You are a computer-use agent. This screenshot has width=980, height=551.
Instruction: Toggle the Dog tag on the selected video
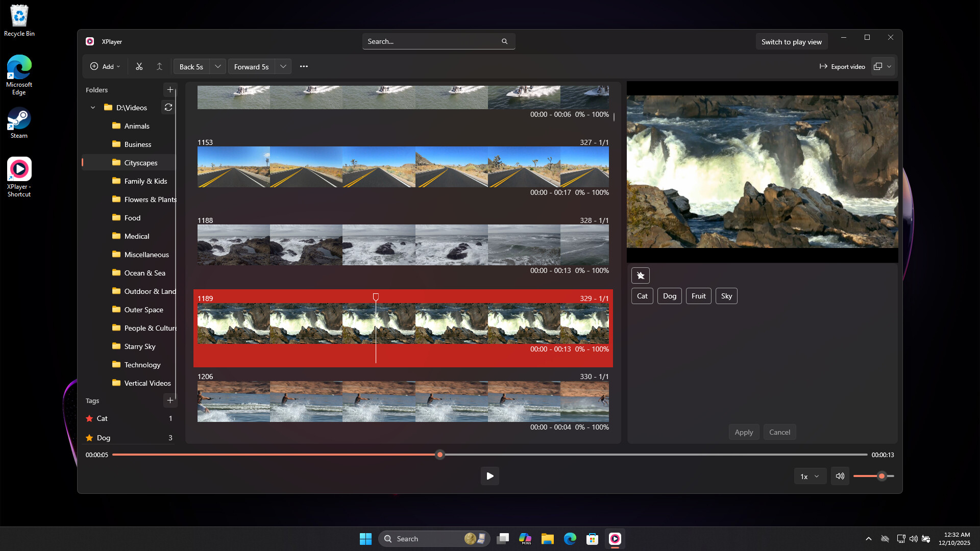point(669,296)
